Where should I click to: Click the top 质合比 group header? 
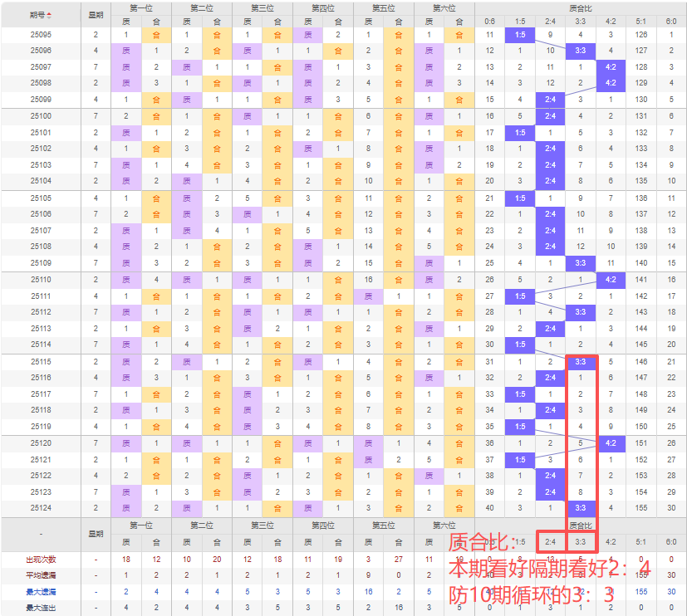(x=581, y=8)
